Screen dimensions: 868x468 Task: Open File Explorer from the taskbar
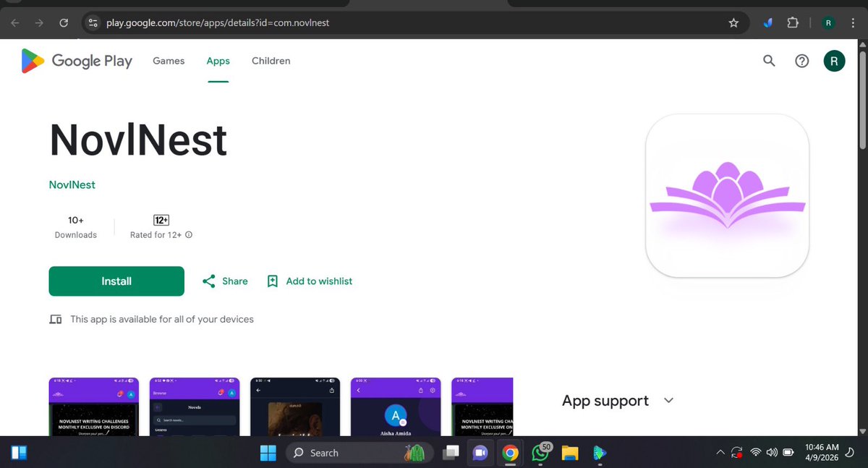click(x=570, y=453)
